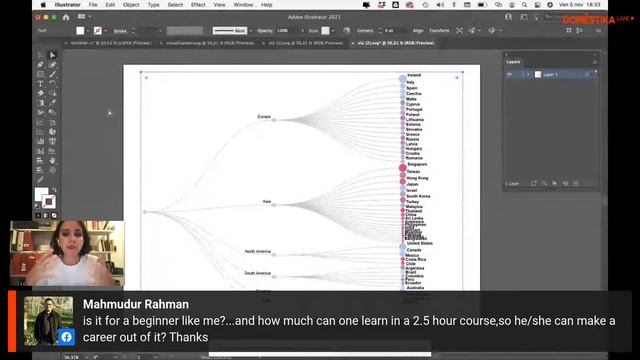Toggle visibility eye of Layer 1
The height and width of the screenshot is (360, 640).
(x=509, y=74)
